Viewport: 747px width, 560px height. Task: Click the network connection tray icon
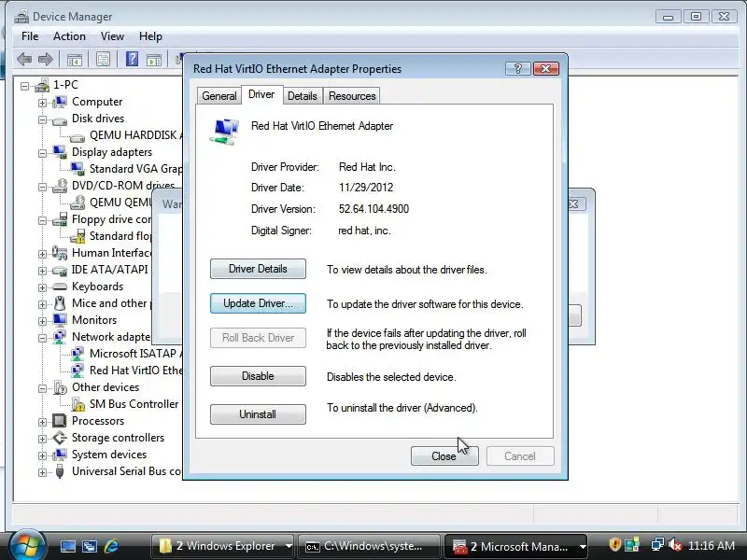click(x=657, y=545)
